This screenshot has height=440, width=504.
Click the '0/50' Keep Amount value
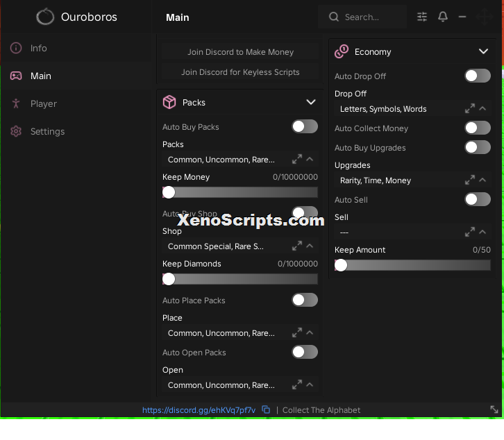point(482,250)
